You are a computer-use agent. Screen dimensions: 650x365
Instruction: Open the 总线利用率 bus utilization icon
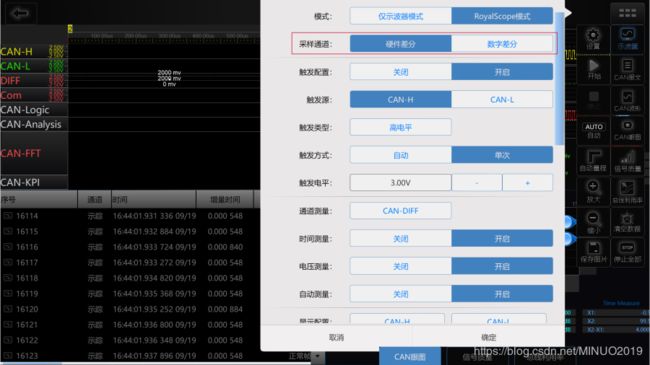[627, 191]
